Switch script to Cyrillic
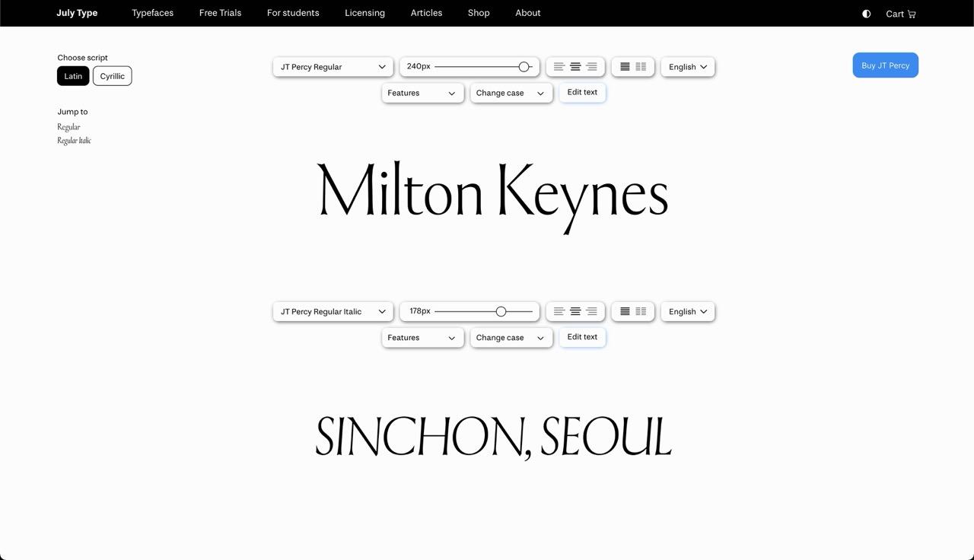The image size is (974, 560). [x=112, y=76]
